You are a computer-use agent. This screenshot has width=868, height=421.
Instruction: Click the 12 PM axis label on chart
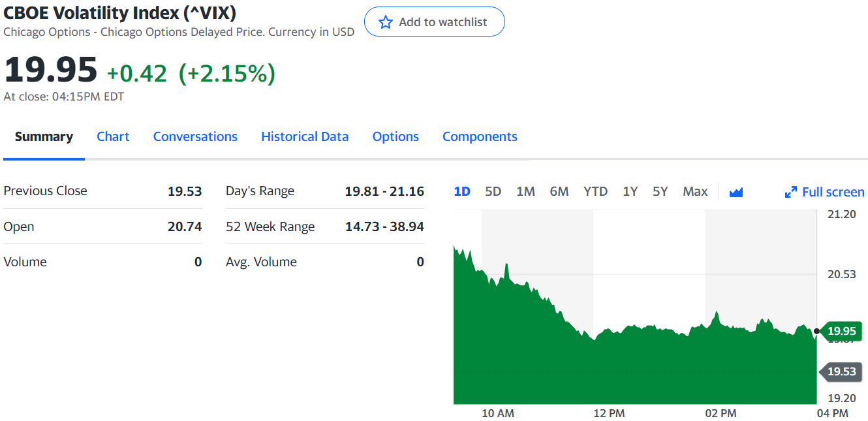click(609, 413)
